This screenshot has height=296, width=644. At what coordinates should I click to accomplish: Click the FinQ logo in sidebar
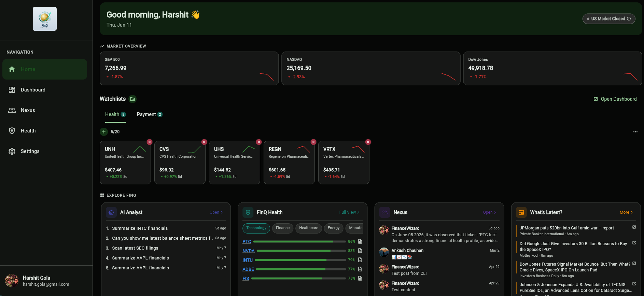[45, 19]
